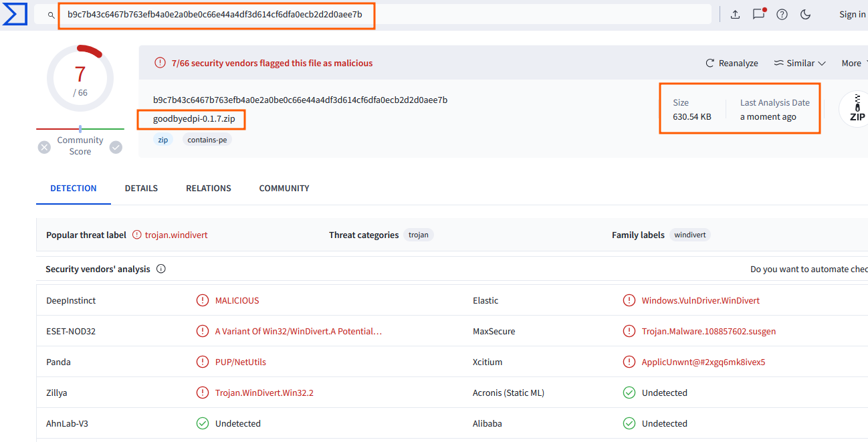
Task: Open the notifications comment icon
Action: 758,14
